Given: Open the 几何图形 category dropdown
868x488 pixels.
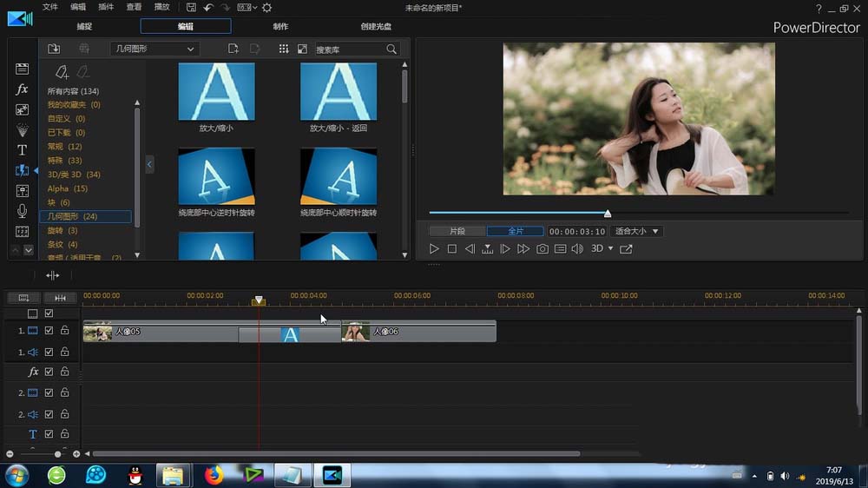Looking at the screenshot, I should tap(155, 49).
